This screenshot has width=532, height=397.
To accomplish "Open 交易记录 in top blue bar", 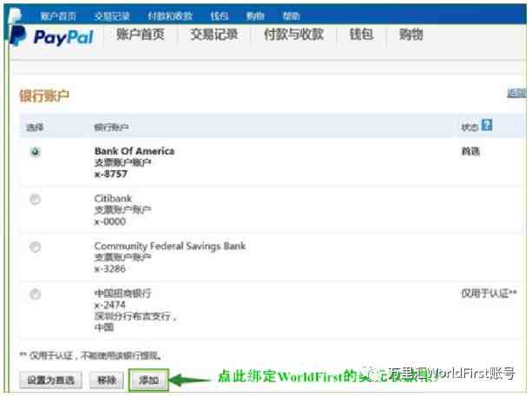I will coord(112,16).
